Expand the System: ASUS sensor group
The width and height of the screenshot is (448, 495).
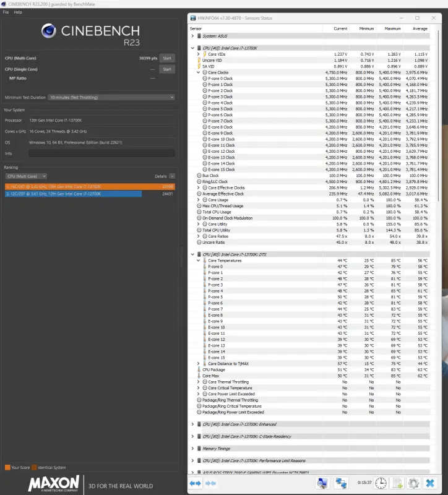(x=192, y=36)
